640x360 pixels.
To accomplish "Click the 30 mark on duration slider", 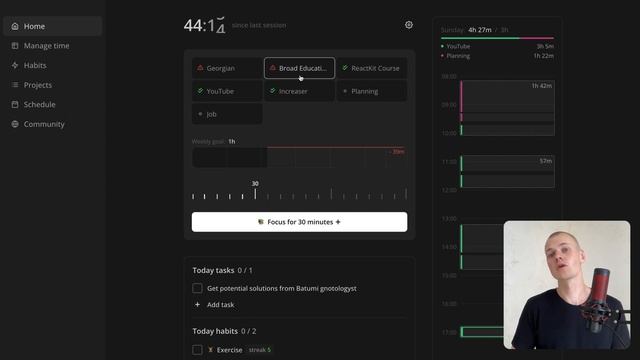I will pyautogui.click(x=255, y=191).
